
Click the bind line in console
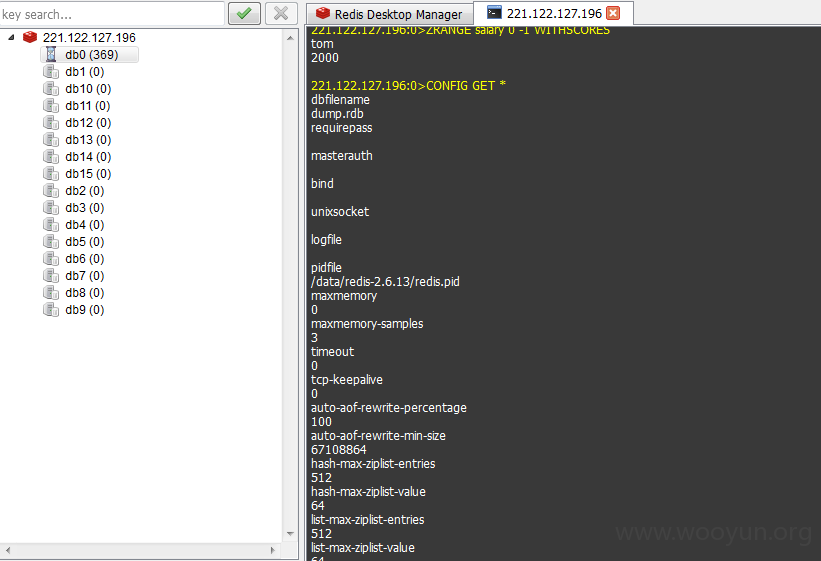322,183
